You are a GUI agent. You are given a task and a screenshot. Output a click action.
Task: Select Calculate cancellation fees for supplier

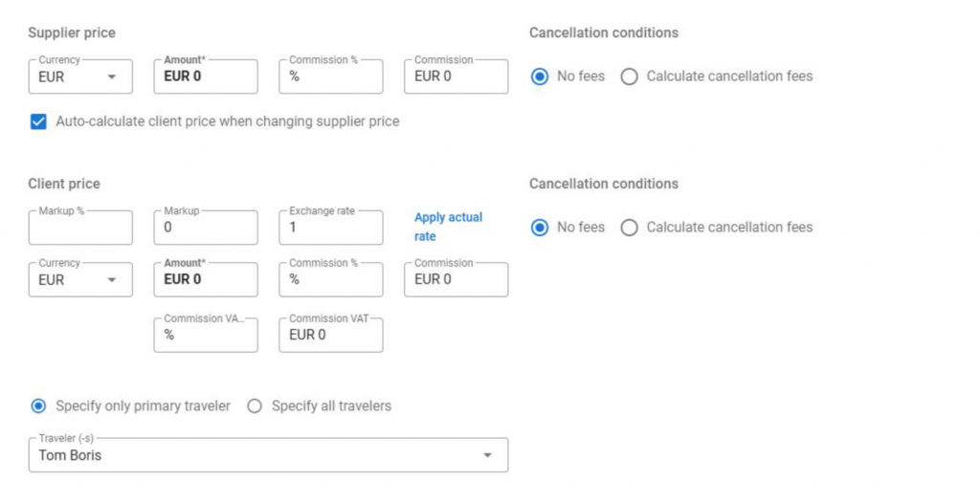630,77
